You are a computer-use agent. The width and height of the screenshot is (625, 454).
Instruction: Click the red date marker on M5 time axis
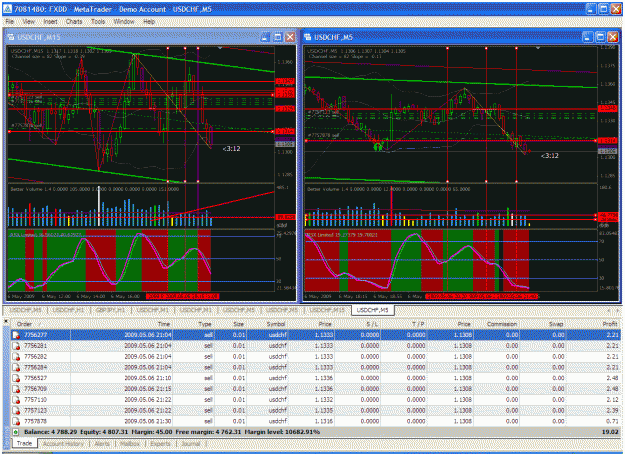click(x=482, y=296)
